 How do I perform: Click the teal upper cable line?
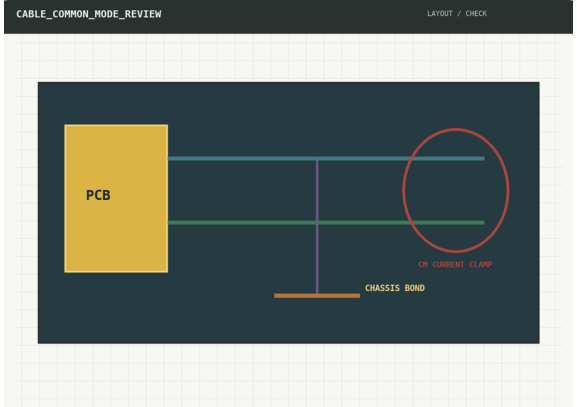coord(326,159)
